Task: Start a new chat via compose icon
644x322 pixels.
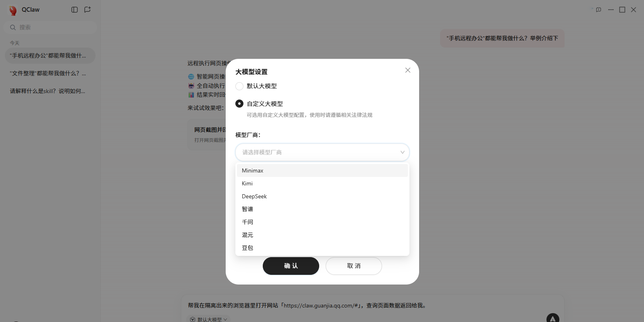Action: pyautogui.click(x=87, y=10)
